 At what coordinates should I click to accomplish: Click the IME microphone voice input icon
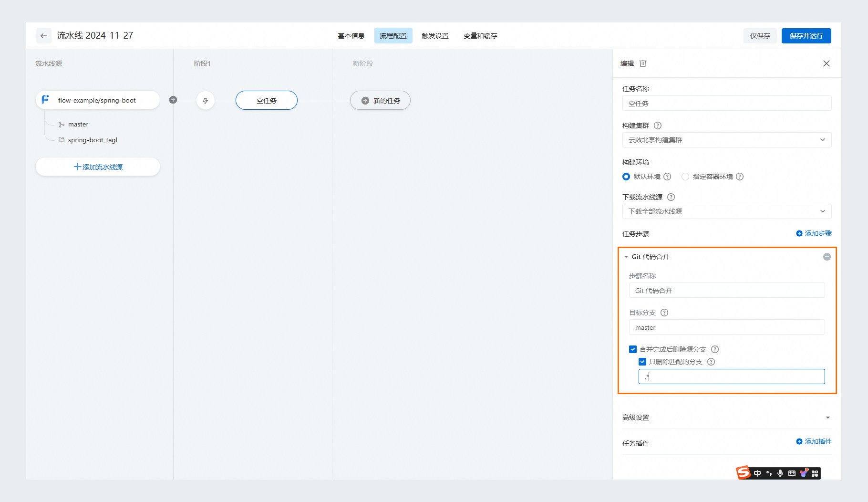pos(780,473)
